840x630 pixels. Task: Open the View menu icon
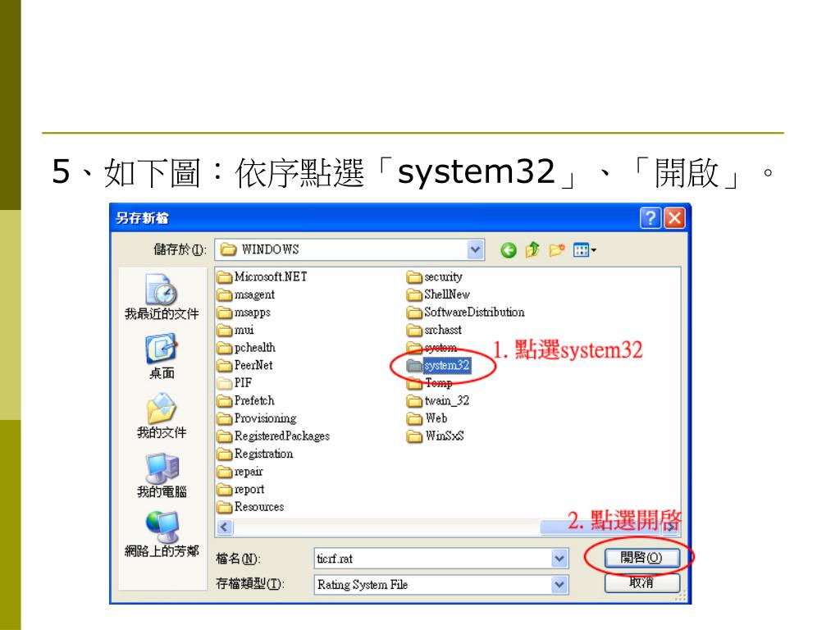click(584, 249)
